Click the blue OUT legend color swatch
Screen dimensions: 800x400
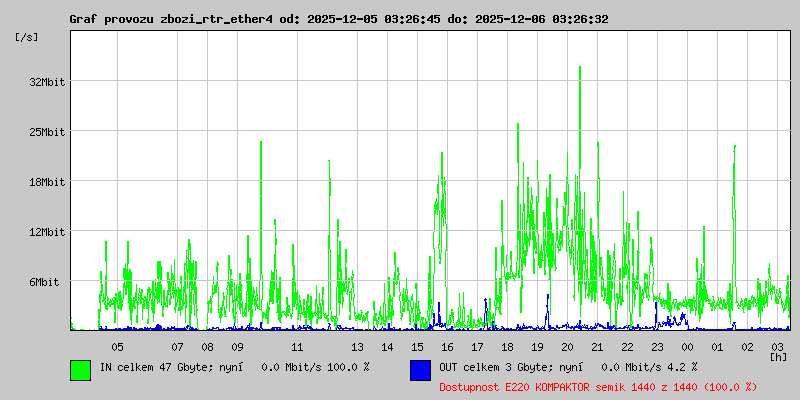[420, 369]
